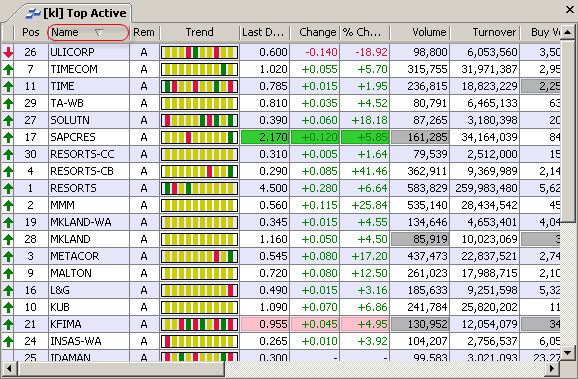Click the turnover value 31,971,387
Viewport: 578px width, 379px height.
(x=490, y=69)
